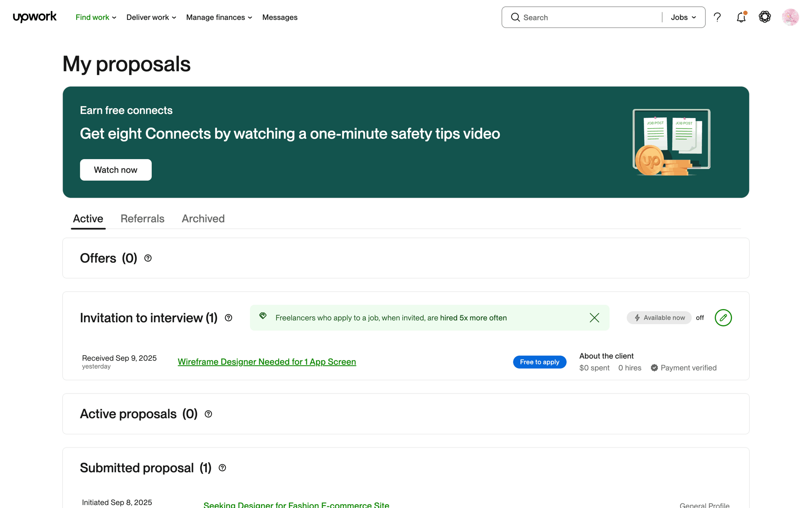Open the notifications bell
Image resolution: width=812 pixels, height=508 pixels.
point(741,17)
